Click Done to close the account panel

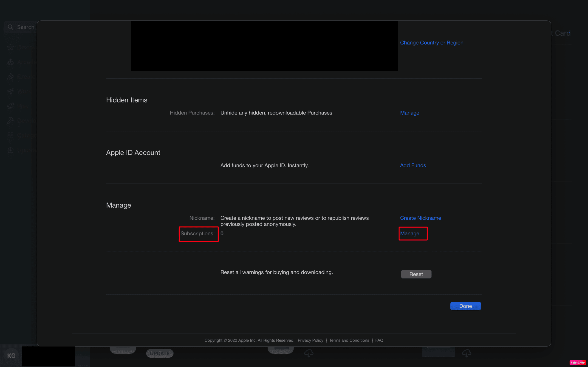(x=465, y=306)
